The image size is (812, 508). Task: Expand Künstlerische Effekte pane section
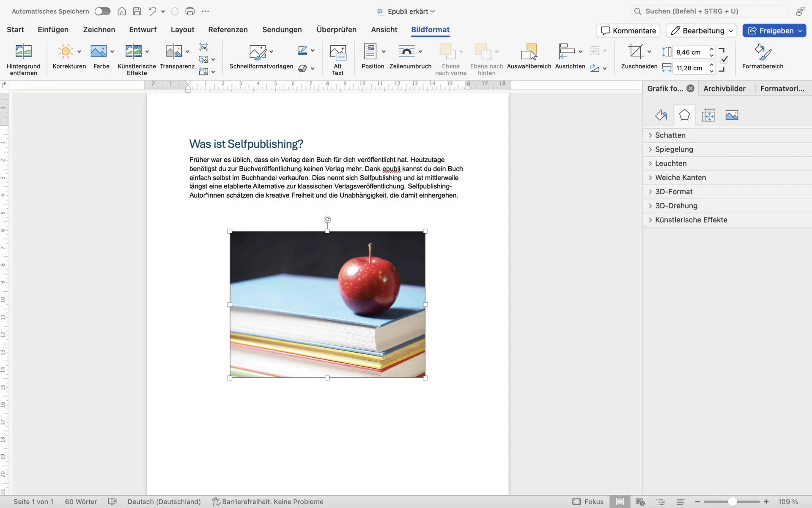(727, 220)
